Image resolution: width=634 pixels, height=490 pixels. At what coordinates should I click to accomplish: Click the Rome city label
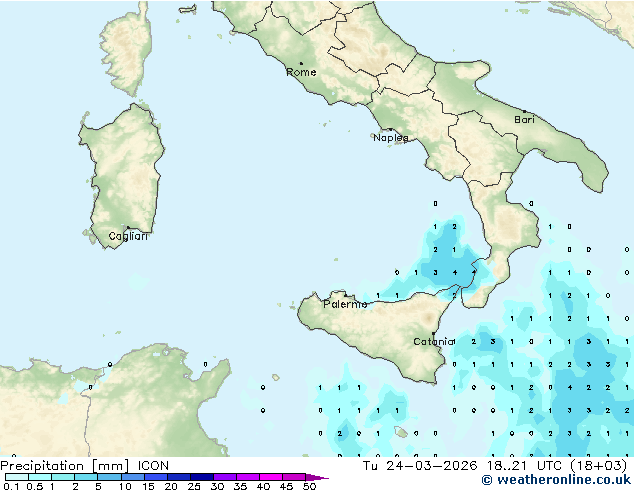(x=301, y=72)
